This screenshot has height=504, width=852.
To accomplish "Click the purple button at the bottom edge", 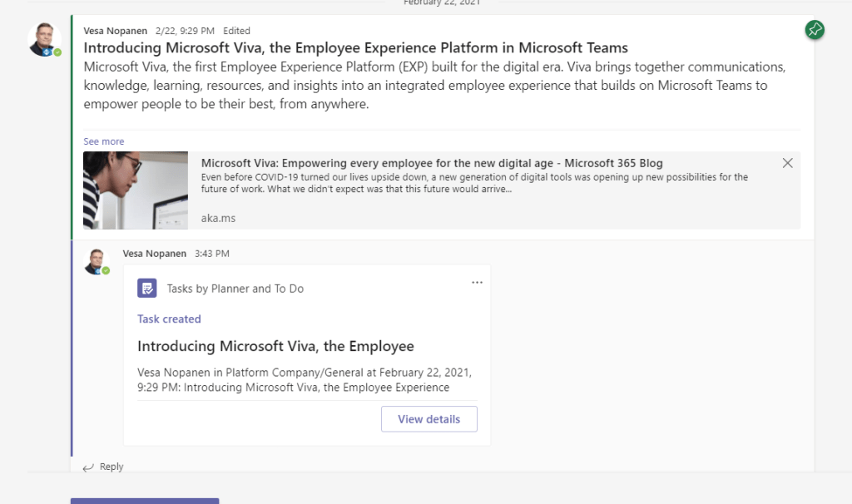I will [x=145, y=501].
